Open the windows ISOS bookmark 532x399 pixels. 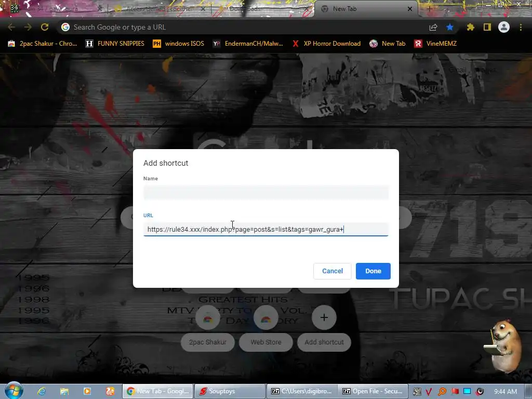tap(179, 44)
